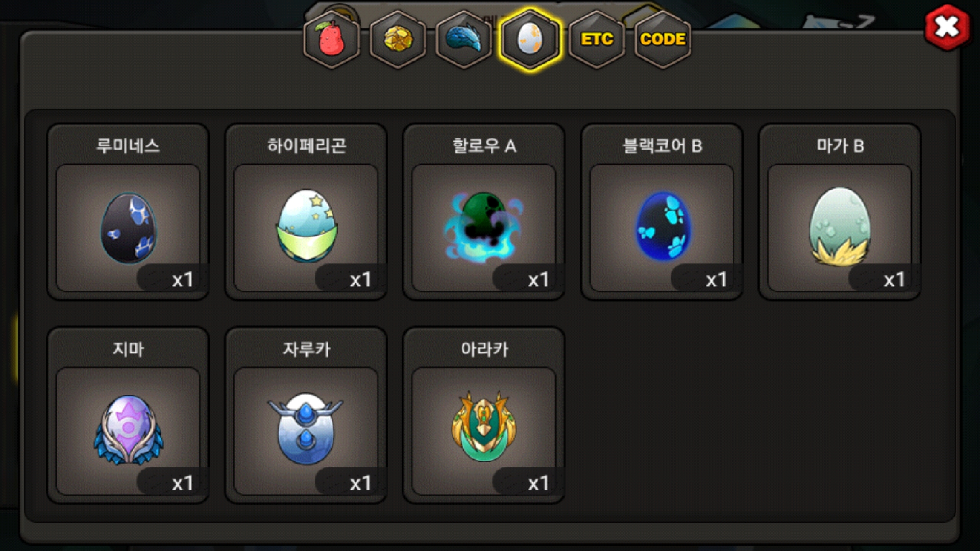This screenshot has width=980, height=551.
Task: Select the 하이페리곤 starry egg icon
Action: (306, 225)
